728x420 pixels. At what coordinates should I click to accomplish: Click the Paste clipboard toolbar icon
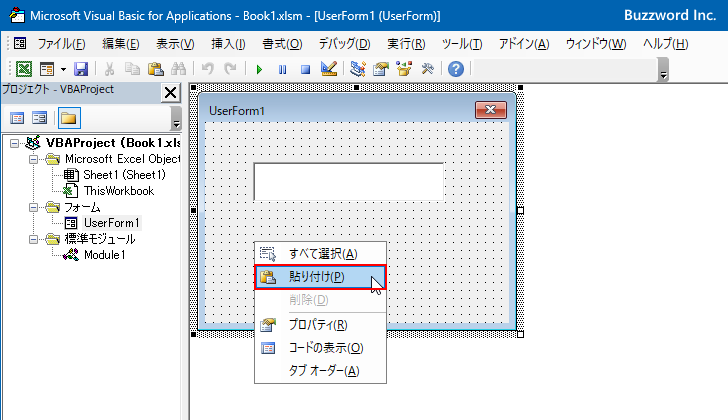tap(156, 69)
